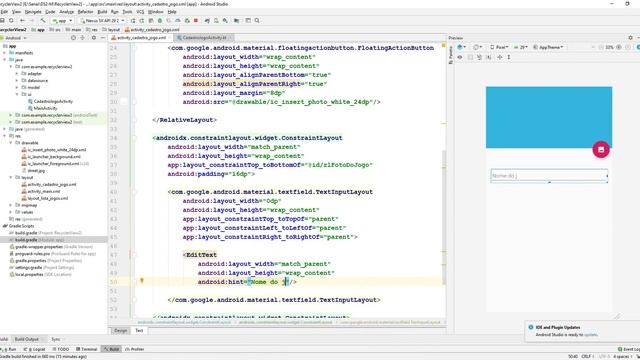
Task: Select activity_main.xml in the layout folder
Action: pos(44,191)
